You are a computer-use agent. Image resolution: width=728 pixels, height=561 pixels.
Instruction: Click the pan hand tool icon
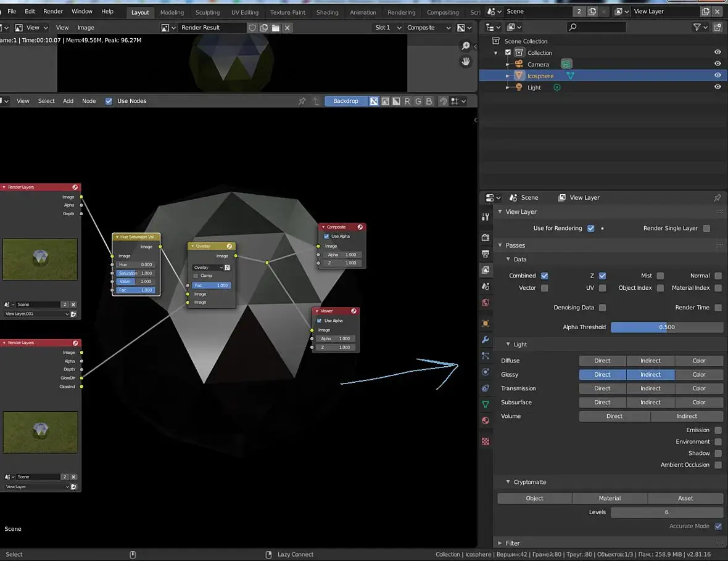coord(466,61)
